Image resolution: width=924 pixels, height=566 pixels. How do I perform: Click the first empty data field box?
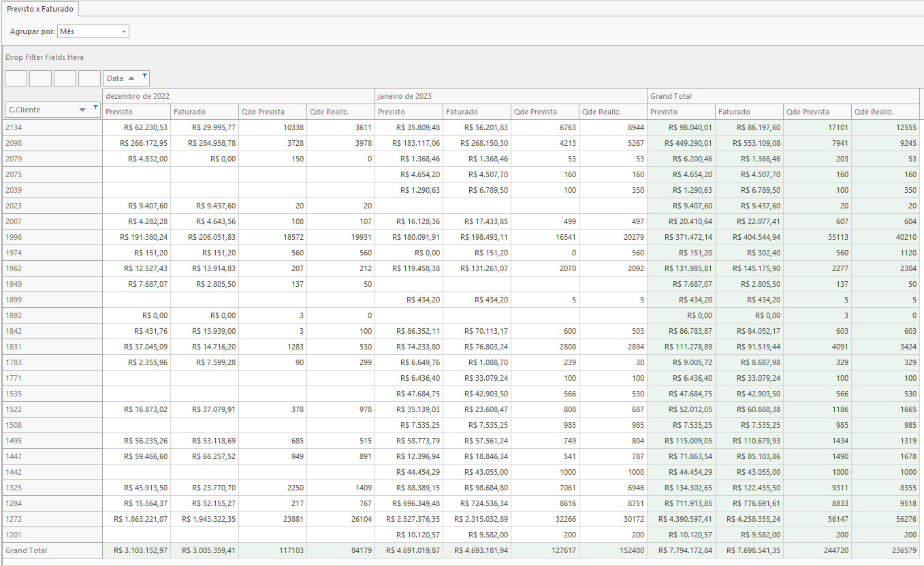point(16,78)
